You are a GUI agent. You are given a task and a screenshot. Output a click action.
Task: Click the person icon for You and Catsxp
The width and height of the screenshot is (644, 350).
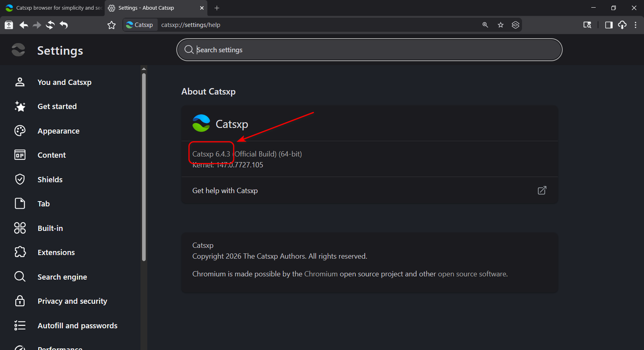coord(20,82)
